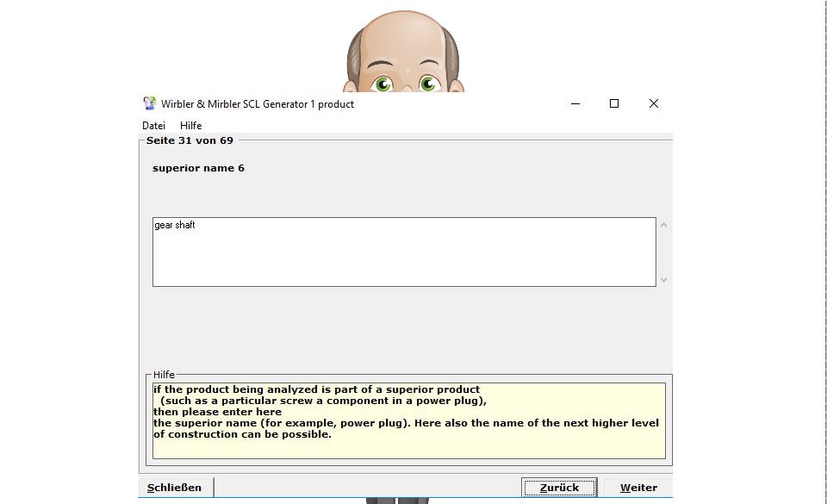Click the yellow help text box
Screen dimensions: 827x504
point(408,420)
